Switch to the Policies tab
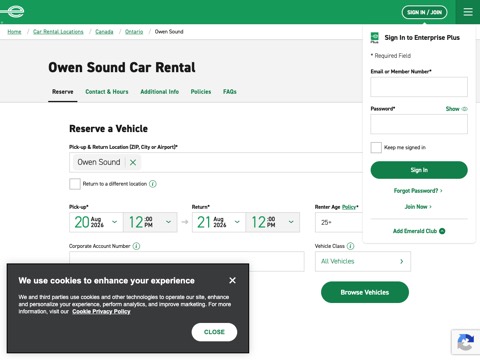Viewport: 480px width, 360px height. tap(201, 92)
